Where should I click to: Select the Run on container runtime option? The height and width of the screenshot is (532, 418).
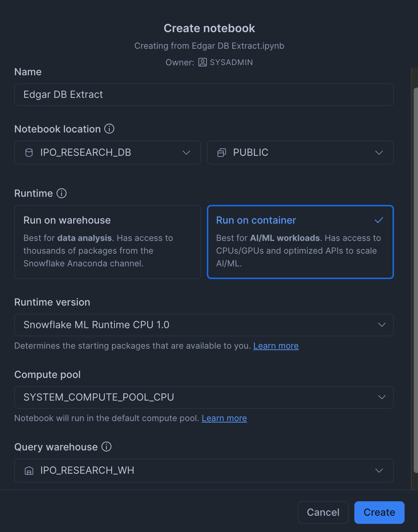pyautogui.click(x=300, y=242)
